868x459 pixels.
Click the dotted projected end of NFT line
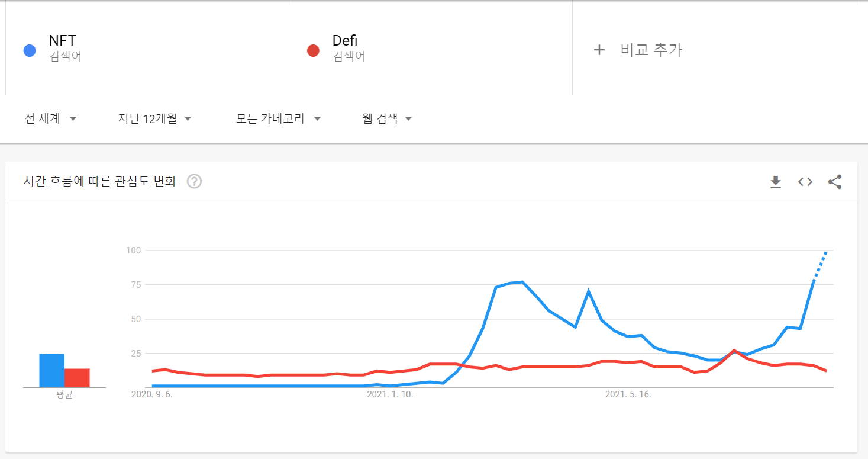(820, 265)
